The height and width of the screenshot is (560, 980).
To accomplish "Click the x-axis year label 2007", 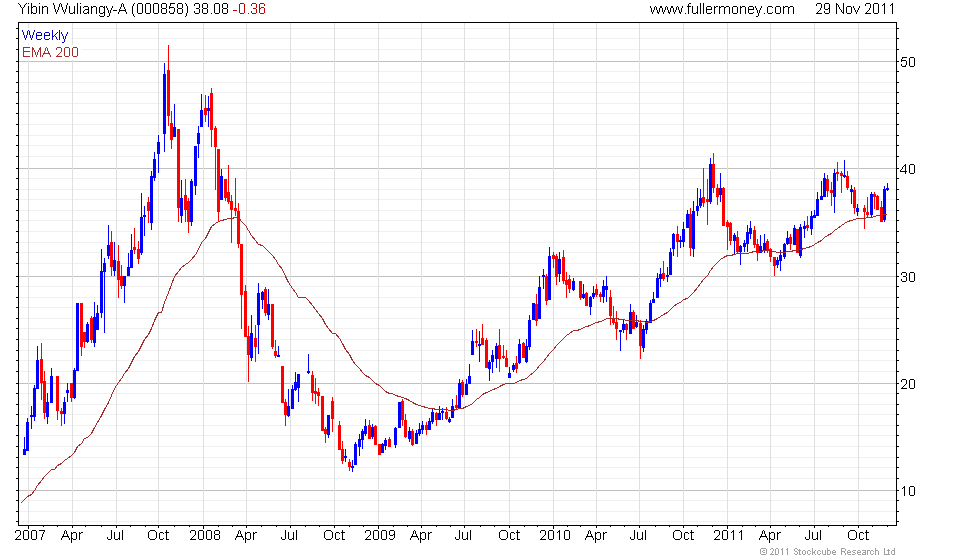I will (x=30, y=536).
